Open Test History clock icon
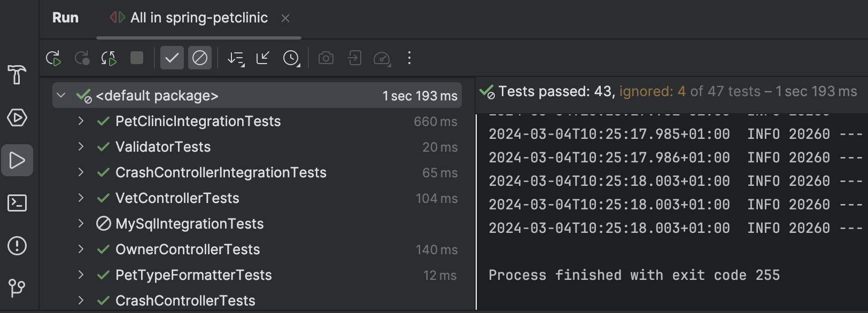Screen dimensions: 868x313 tap(291, 58)
